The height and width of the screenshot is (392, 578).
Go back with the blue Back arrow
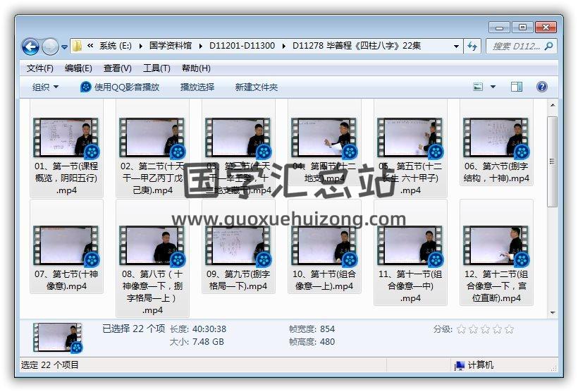coord(30,47)
